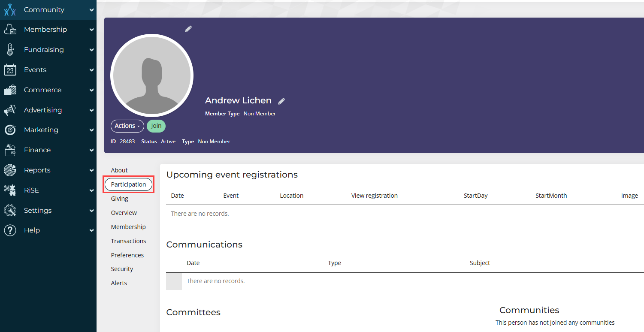This screenshot has width=644, height=332.
Task: Switch to the Transactions tab
Action: [x=128, y=241]
